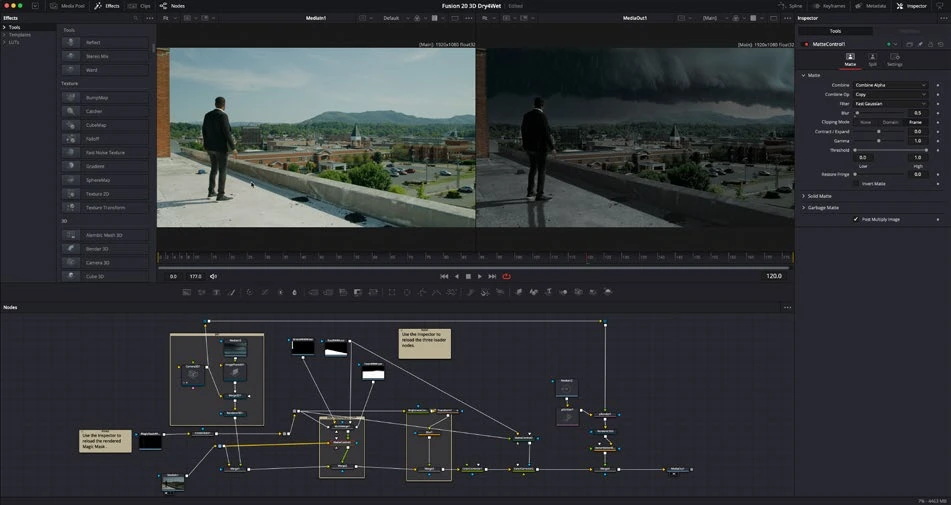
Task: Toggle the Effects panel button
Action: 107,5
